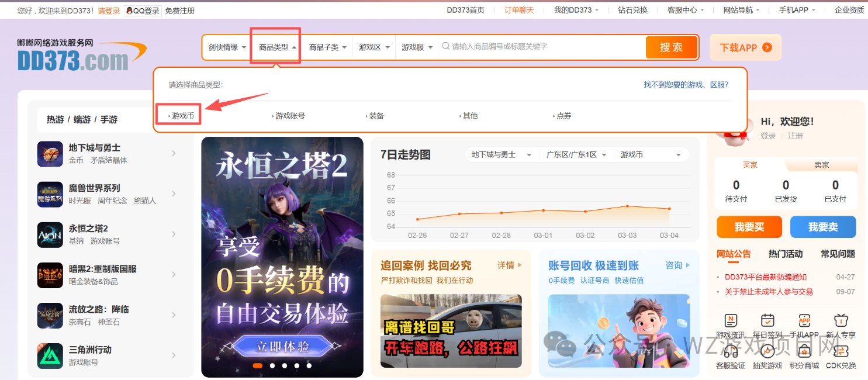Select the 地下城与勇士 game thumbnail
868x380 pixels.
pyautogui.click(x=50, y=154)
